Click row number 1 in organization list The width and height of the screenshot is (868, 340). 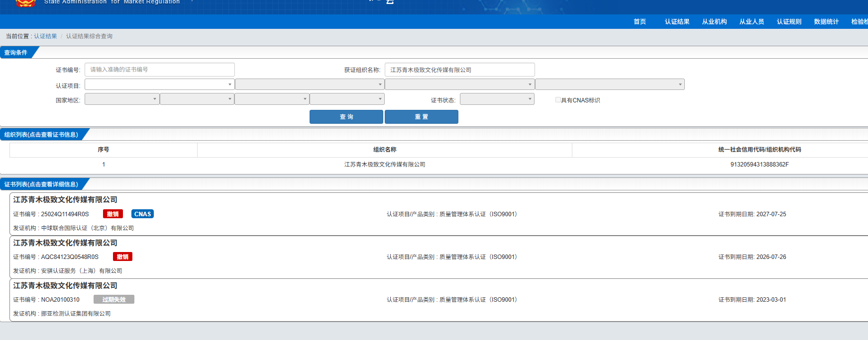click(x=104, y=164)
